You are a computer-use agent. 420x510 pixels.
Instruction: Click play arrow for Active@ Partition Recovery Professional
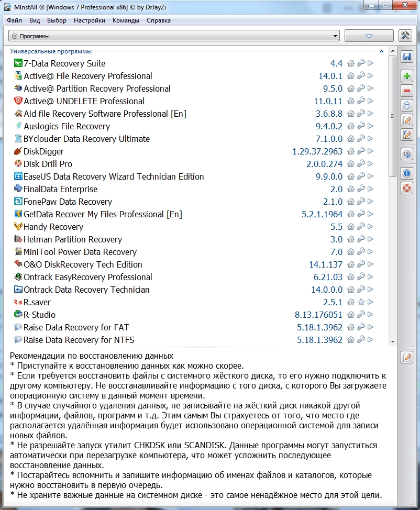pos(370,88)
